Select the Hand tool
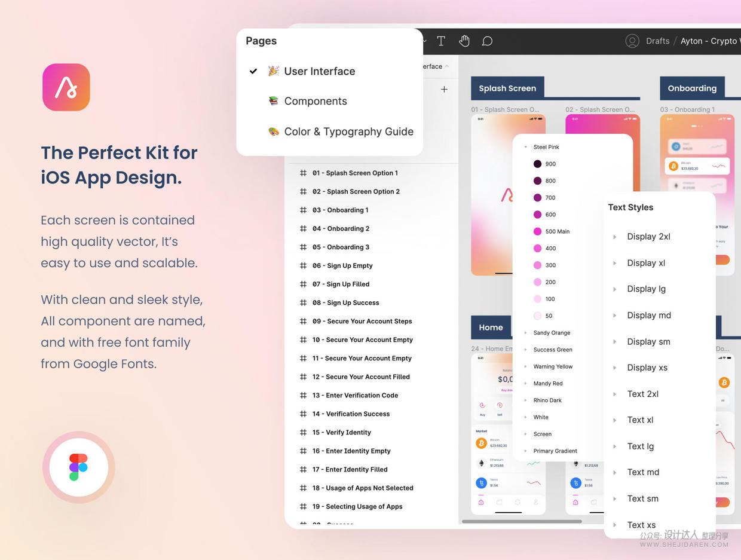Screen dimensions: 741x560 pyautogui.click(x=464, y=41)
